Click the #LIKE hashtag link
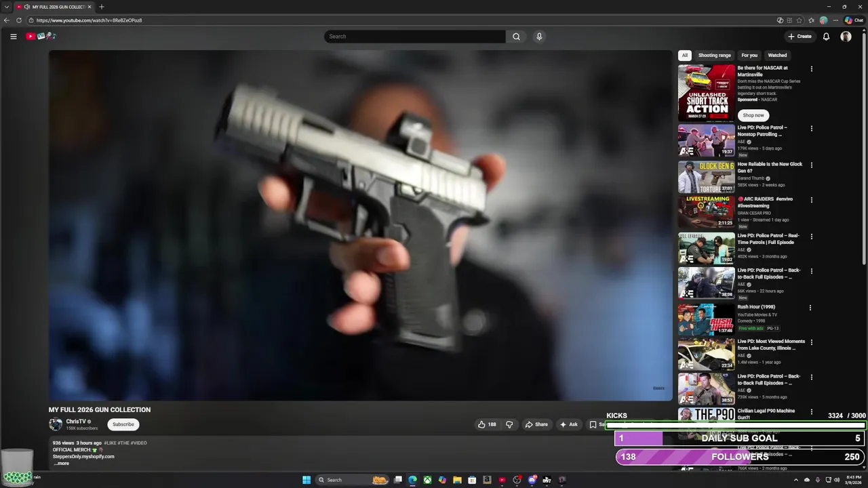Viewport: 868px width, 488px height. pos(111,443)
